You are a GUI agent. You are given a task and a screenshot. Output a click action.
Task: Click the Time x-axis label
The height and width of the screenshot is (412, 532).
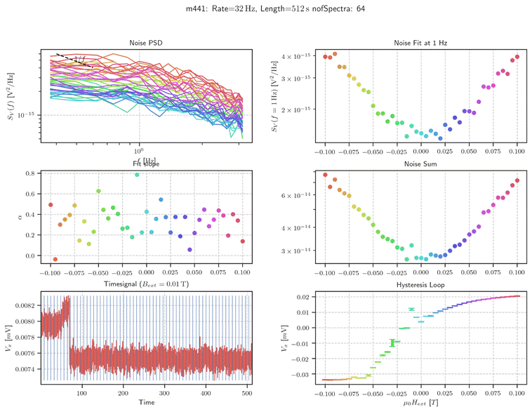click(x=146, y=402)
